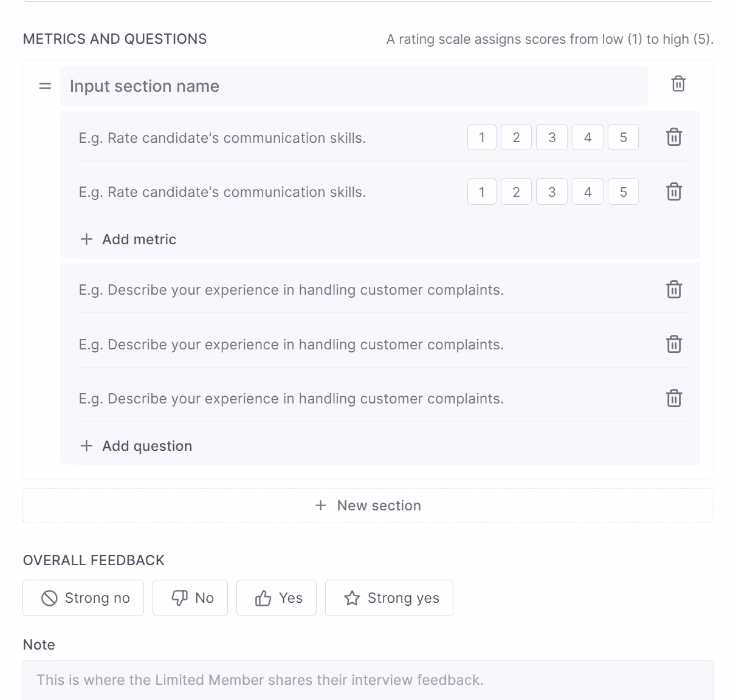
Task: Choose rating 3 on the second metric
Action: coord(552,192)
